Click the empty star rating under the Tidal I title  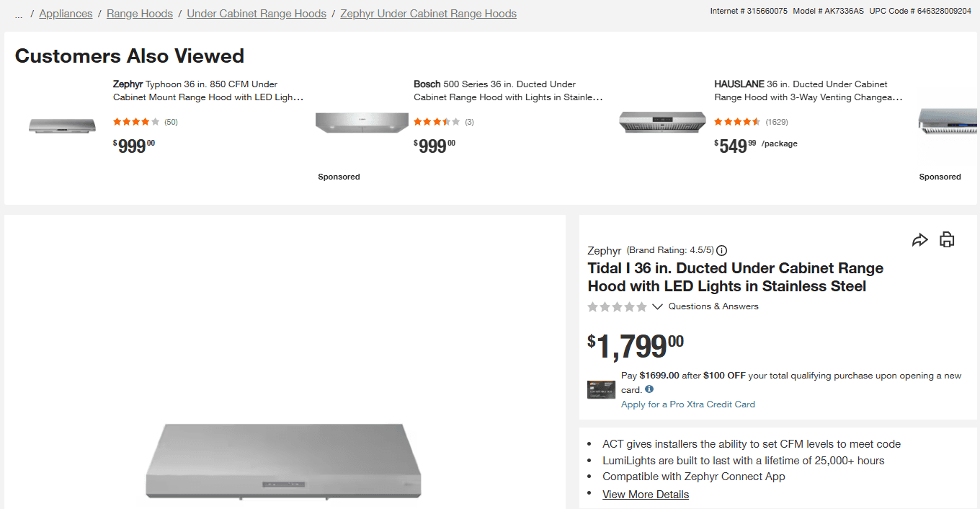[x=616, y=306]
